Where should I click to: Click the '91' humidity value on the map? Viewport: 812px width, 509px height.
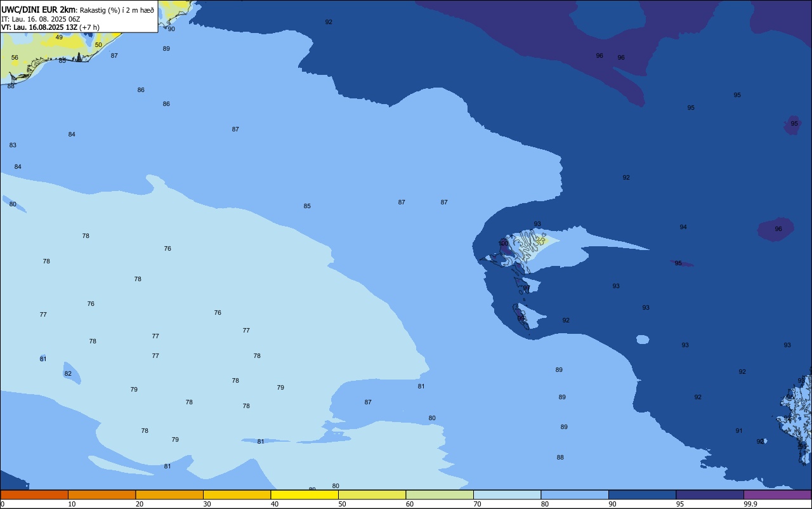(739, 431)
